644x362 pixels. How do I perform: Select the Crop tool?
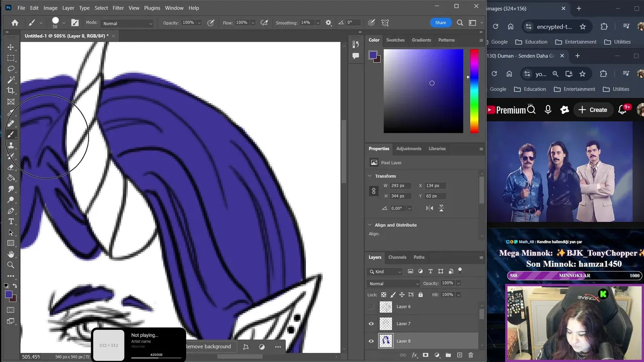pos(11,90)
